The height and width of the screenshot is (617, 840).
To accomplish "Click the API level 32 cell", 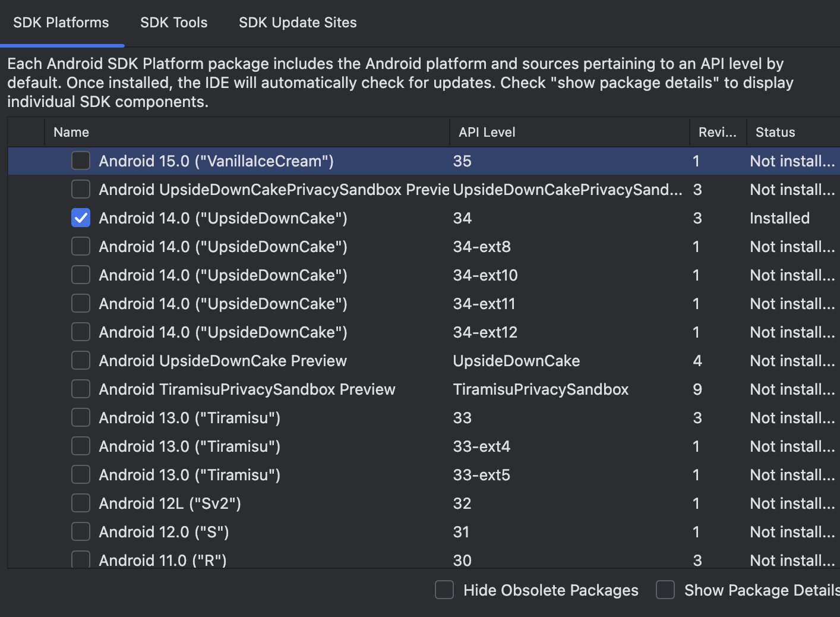I will point(462,503).
